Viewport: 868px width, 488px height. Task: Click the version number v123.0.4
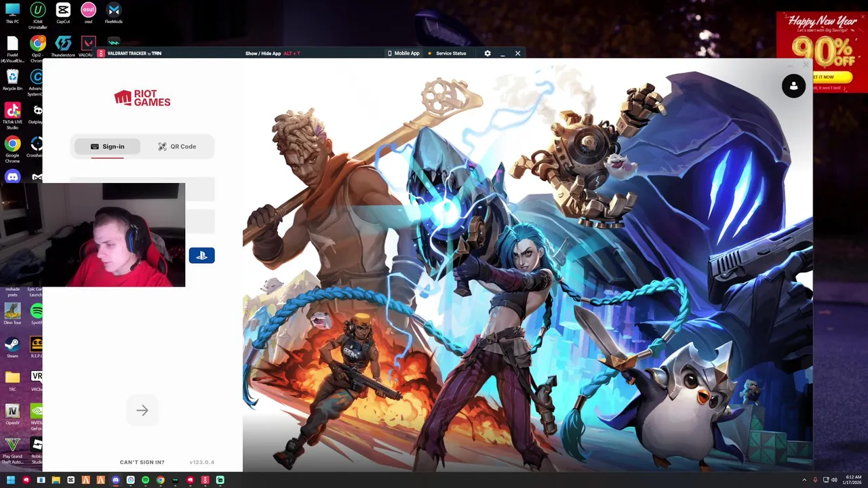[x=201, y=462]
